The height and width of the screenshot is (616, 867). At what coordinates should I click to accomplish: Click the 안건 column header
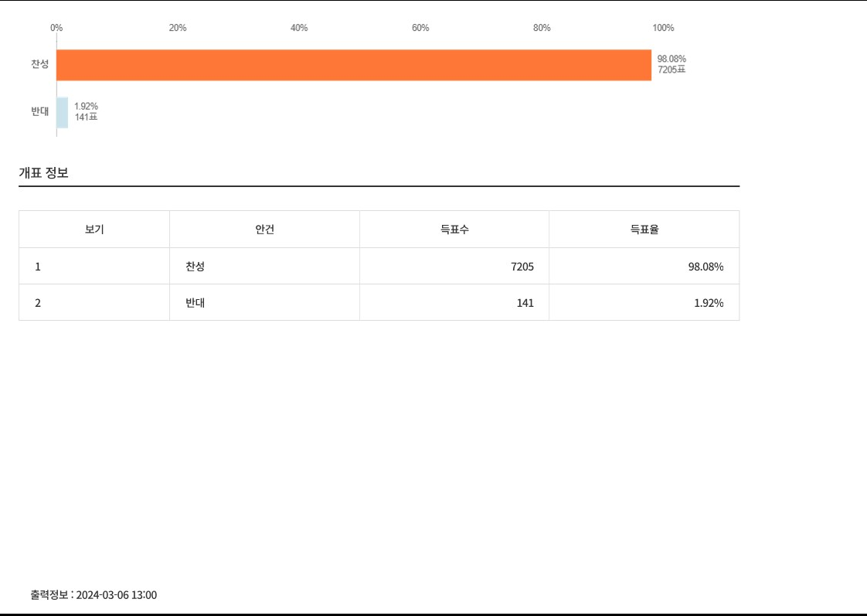[x=264, y=230]
